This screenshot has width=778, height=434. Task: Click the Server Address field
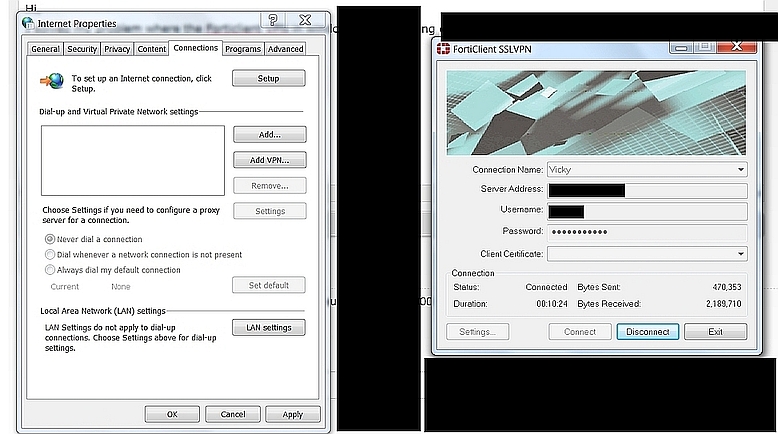pyautogui.click(x=647, y=190)
